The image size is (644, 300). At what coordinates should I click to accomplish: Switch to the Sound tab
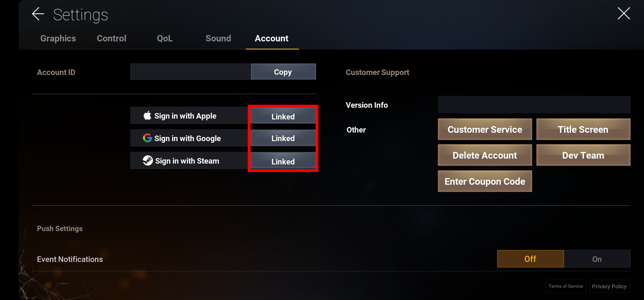click(218, 38)
